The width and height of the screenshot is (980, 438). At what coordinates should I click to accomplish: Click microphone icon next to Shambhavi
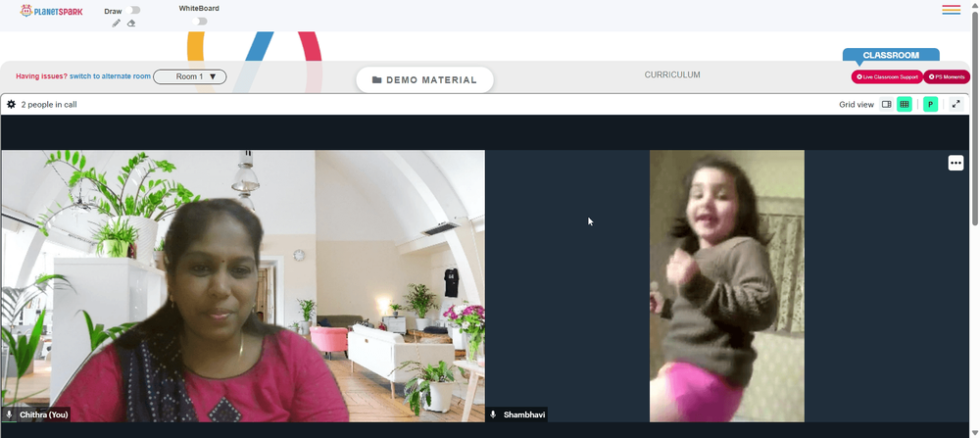coord(493,414)
